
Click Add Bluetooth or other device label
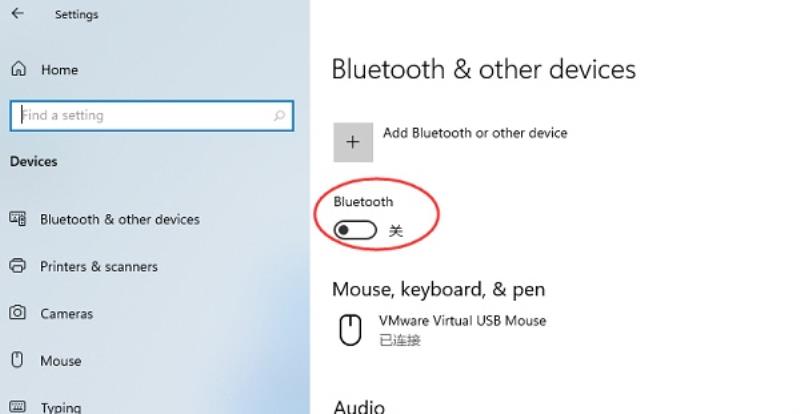point(475,133)
